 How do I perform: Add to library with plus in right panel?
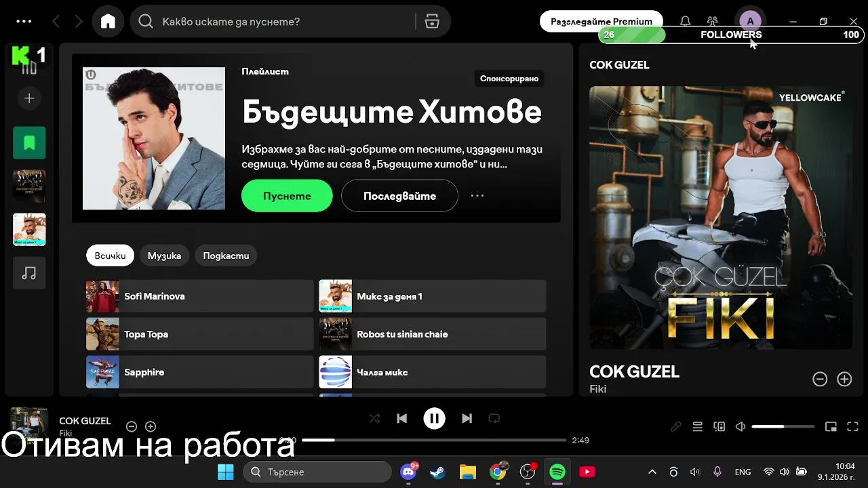tap(844, 380)
